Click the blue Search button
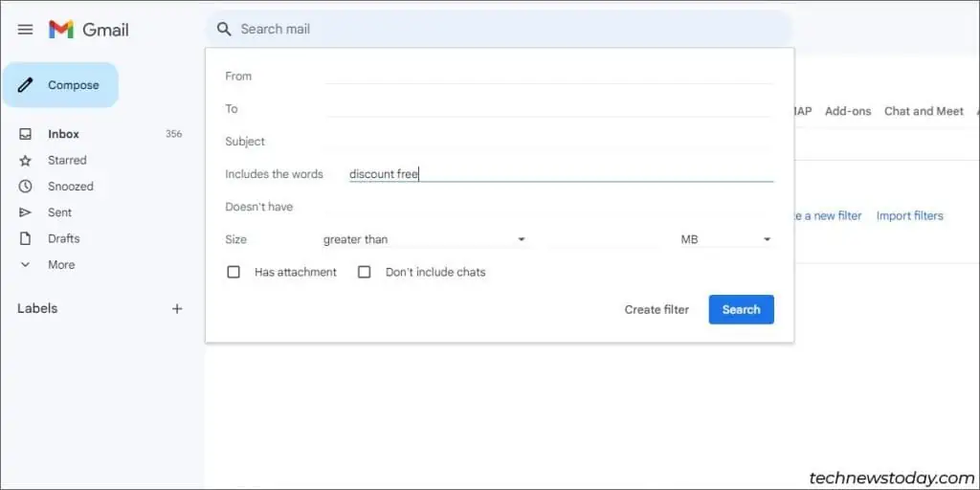 742,309
